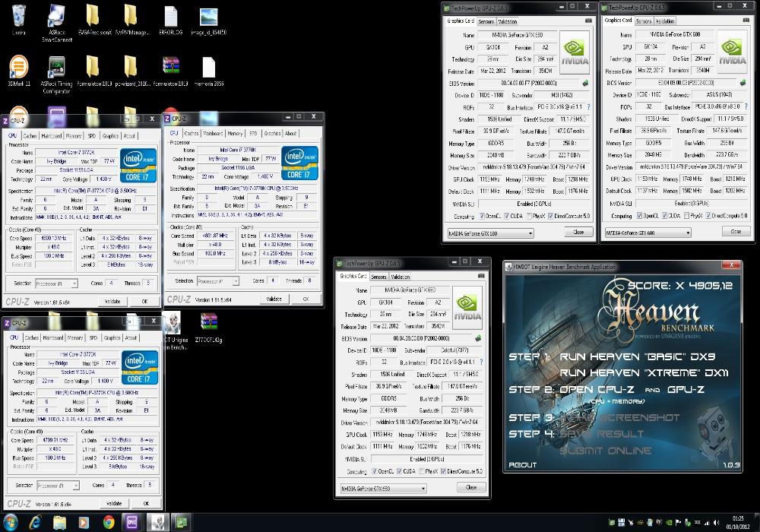Screen dimensions: 760x532
Task: Click the bus interface question mark in ASUS GPU-Z
Action: [746, 106]
